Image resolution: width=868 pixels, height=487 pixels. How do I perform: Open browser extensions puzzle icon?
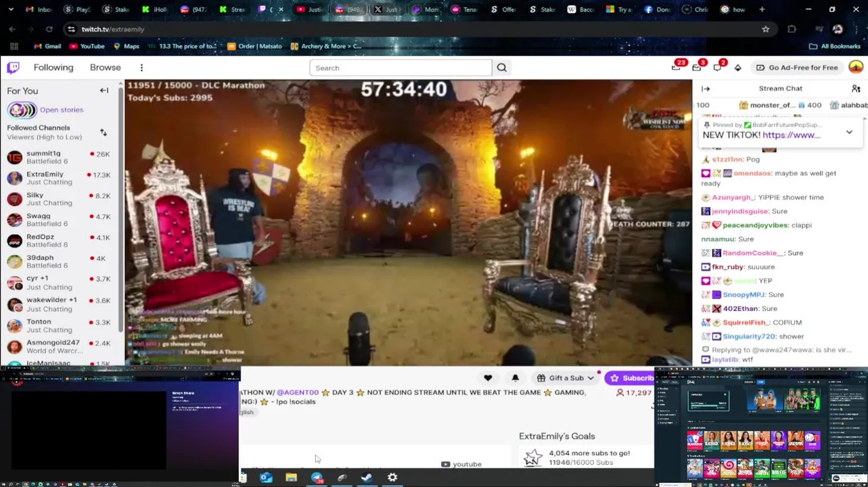pos(792,29)
